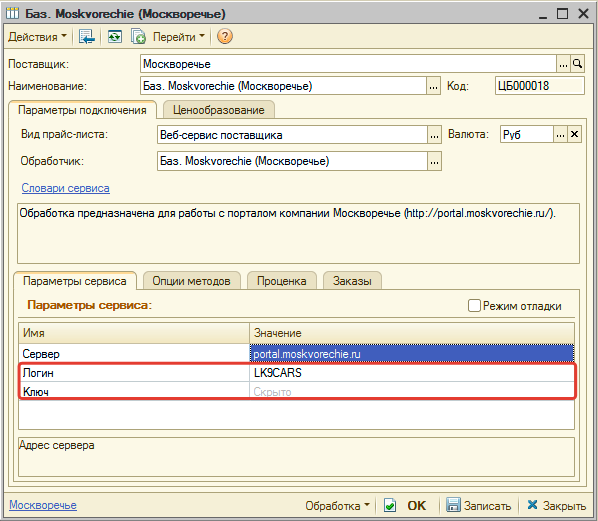The image size is (598, 521).
Task: Open the Действия dropdown menu
Action: point(37,37)
